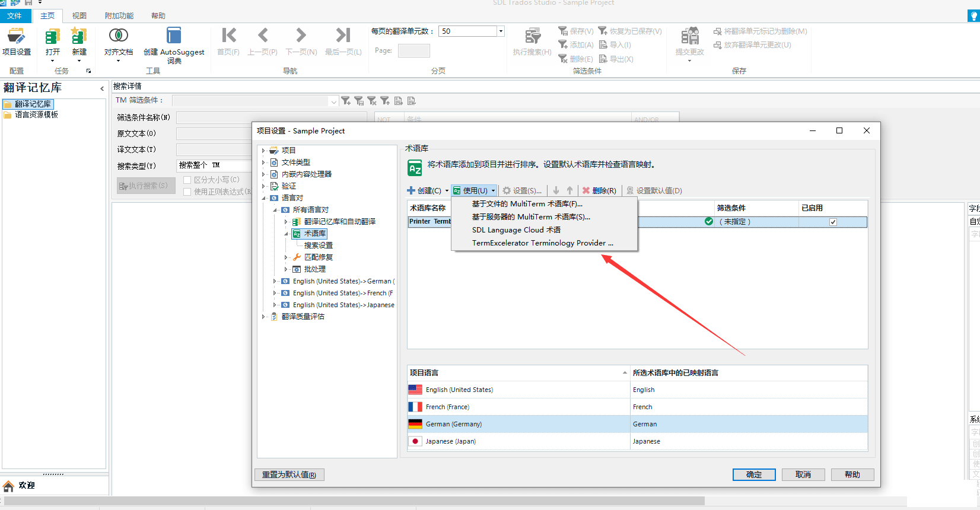This screenshot has width=980, height=510.
Task: Click 确定 button in dialog
Action: coord(754,474)
